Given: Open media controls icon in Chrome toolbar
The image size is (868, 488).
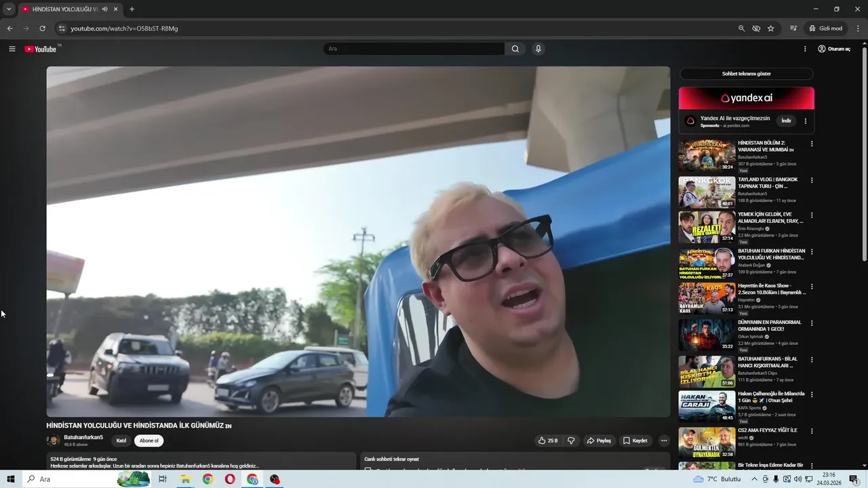Looking at the screenshot, I should 793,28.
